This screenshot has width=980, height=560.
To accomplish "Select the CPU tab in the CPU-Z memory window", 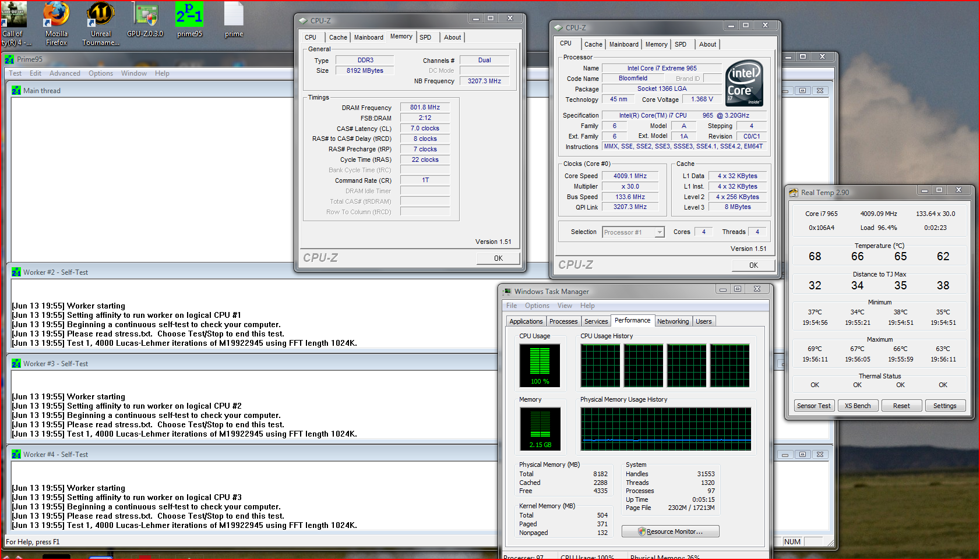I will click(311, 37).
